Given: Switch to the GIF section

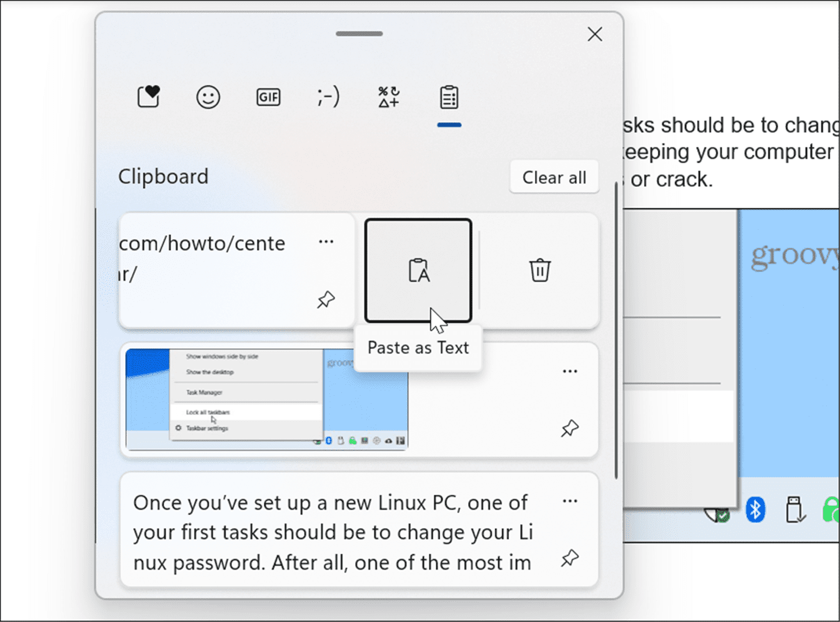Looking at the screenshot, I should coord(268,97).
